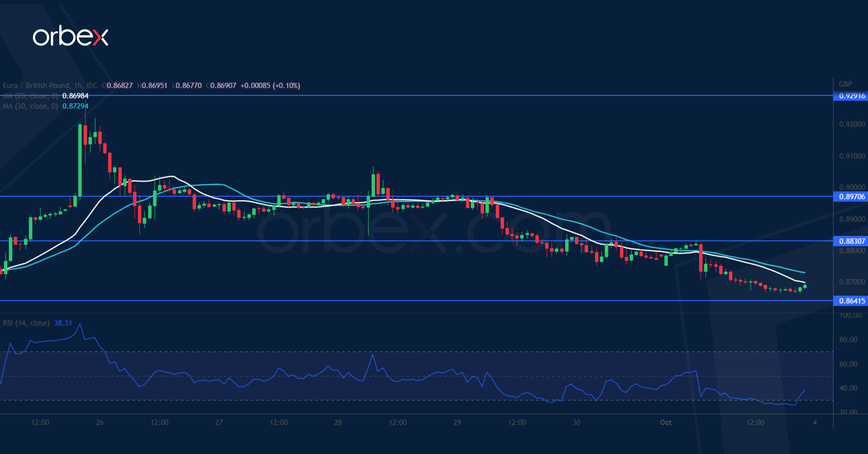Click the MA 20 value 0.86984

click(75, 96)
